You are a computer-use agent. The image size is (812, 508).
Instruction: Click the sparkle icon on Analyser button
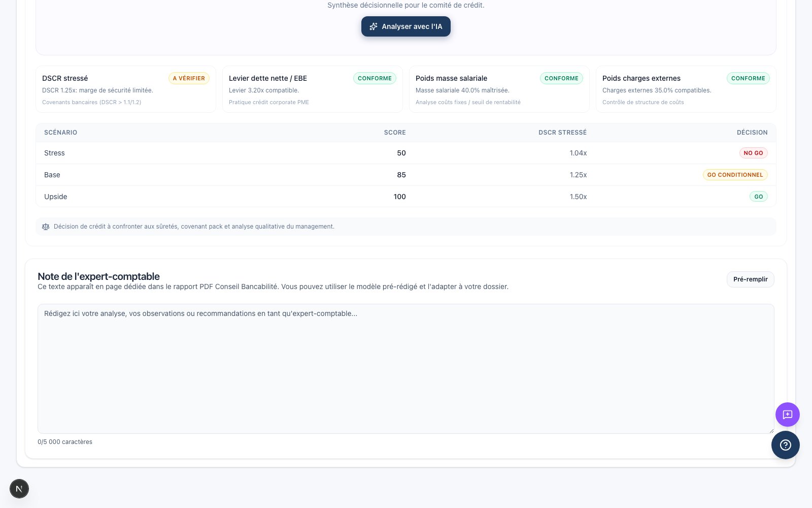pos(374,26)
